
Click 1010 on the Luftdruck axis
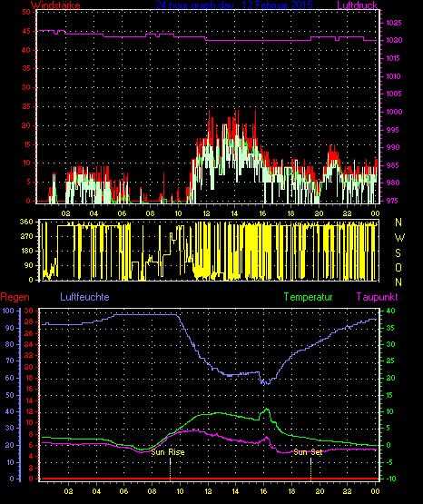click(394, 76)
